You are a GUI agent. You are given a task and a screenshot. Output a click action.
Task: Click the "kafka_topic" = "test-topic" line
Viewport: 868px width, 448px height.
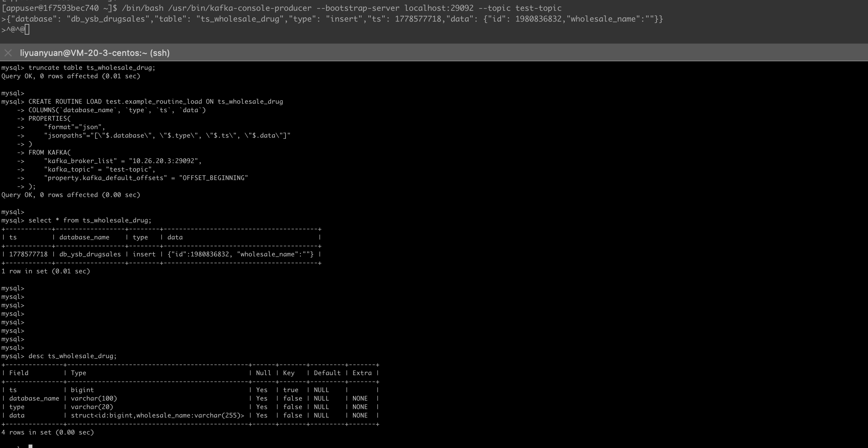click(100, 169)
